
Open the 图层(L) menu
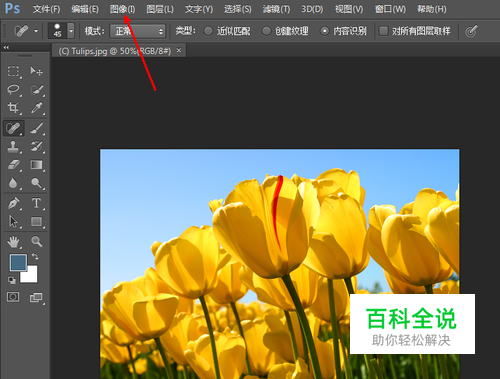[160, 9]
